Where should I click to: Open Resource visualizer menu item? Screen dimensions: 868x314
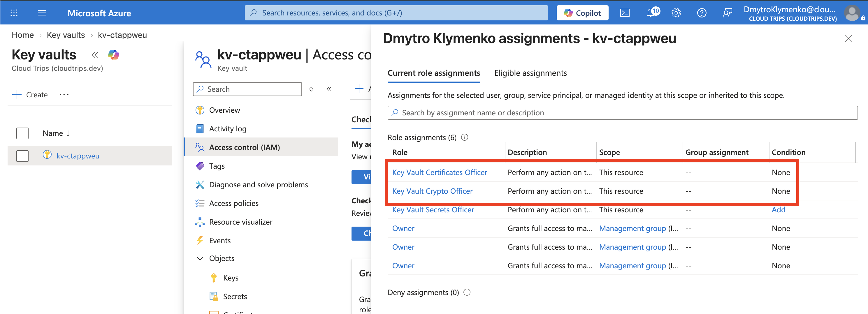240,222
